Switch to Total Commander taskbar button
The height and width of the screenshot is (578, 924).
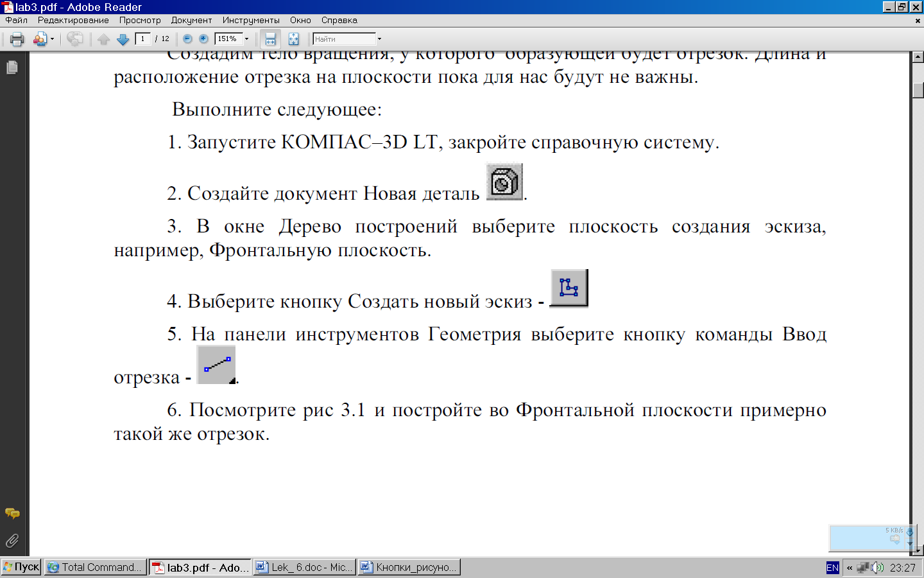[95, 567]
